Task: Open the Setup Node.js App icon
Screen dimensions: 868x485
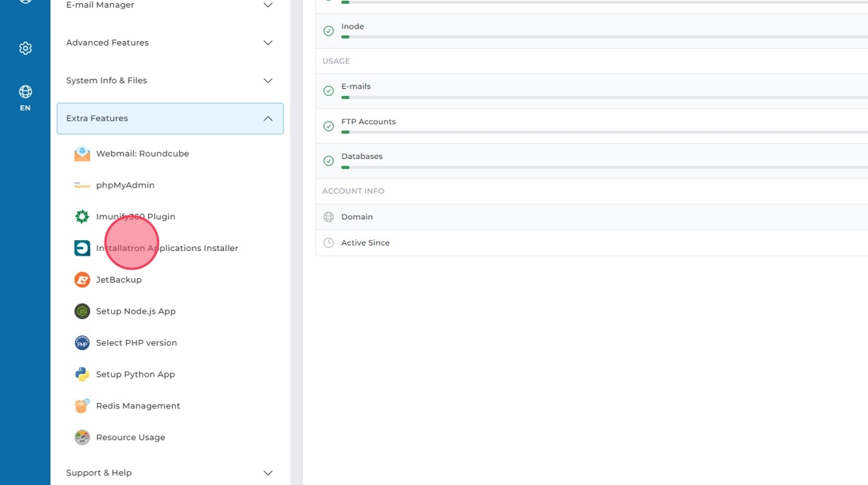Action: point(82,311)
